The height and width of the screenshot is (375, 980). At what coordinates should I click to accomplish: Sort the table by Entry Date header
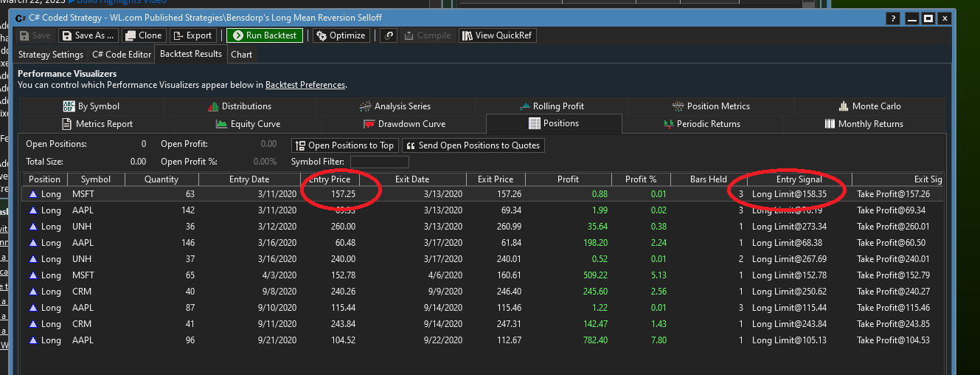(x=249, y=179)
